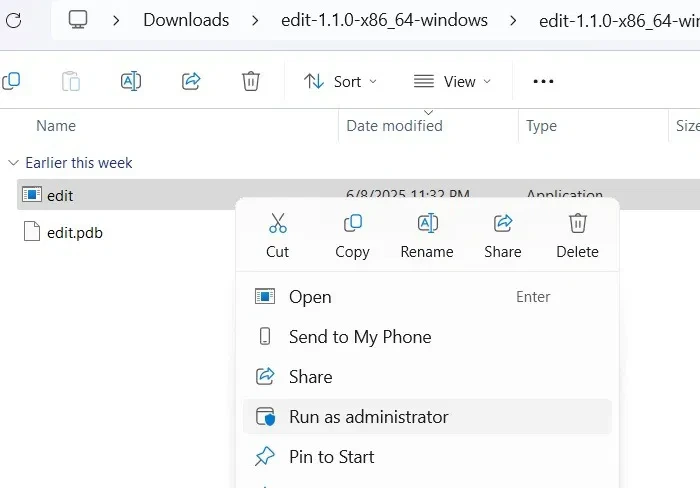
Task: Open the See more three-dots toolbar button
Action: 543,81
